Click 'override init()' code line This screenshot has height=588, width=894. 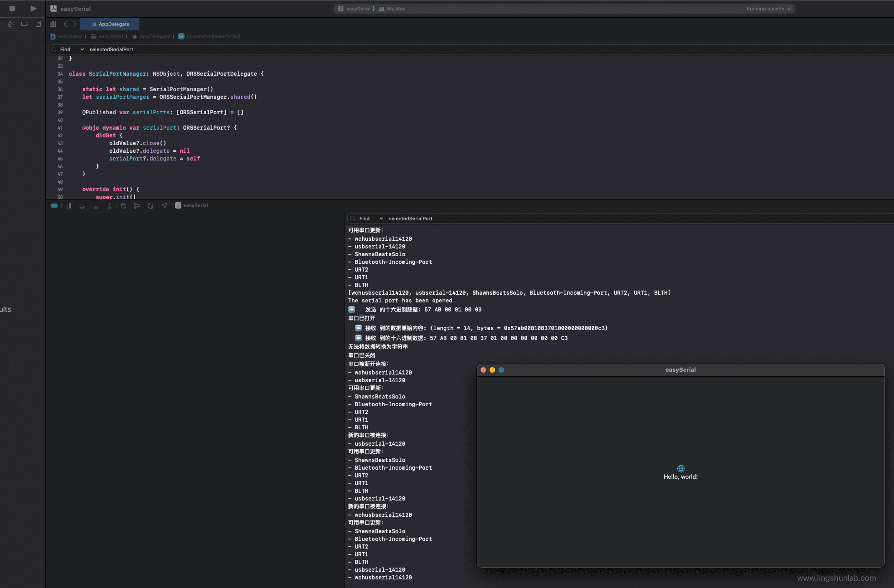(x=111, y=190)
